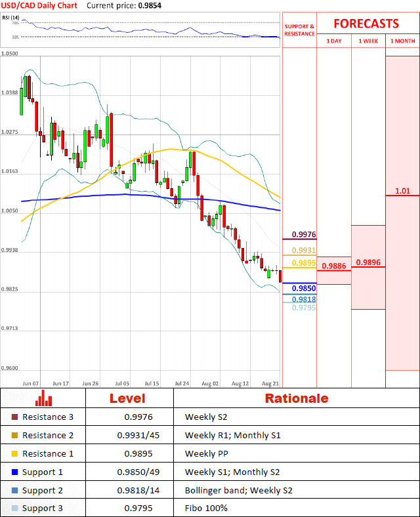
Task: Click the 1 day forecast value 0.9886
Action: 334,266
